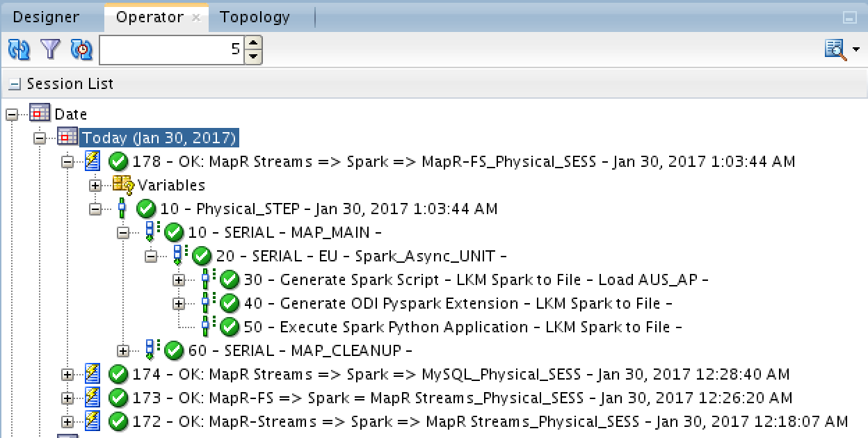
Task: Click the Refresh sessions icon
Action: click(19, 49)
